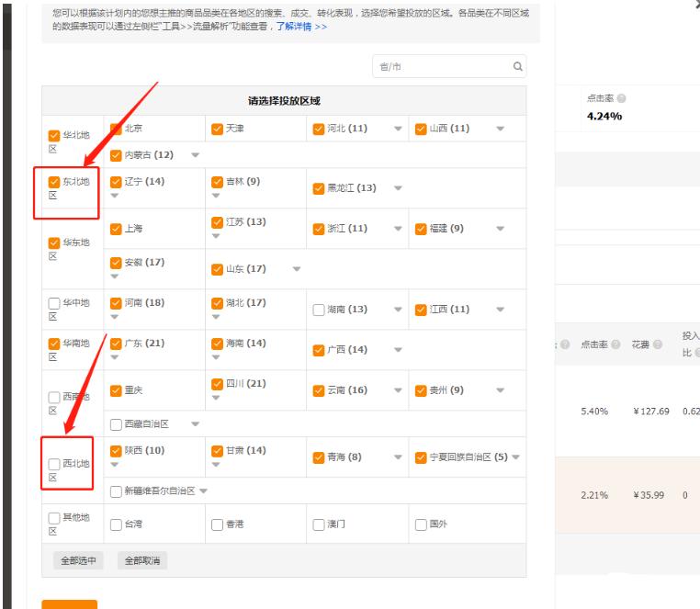Click the 全部选中 select-all button

(x=78, y=561)
